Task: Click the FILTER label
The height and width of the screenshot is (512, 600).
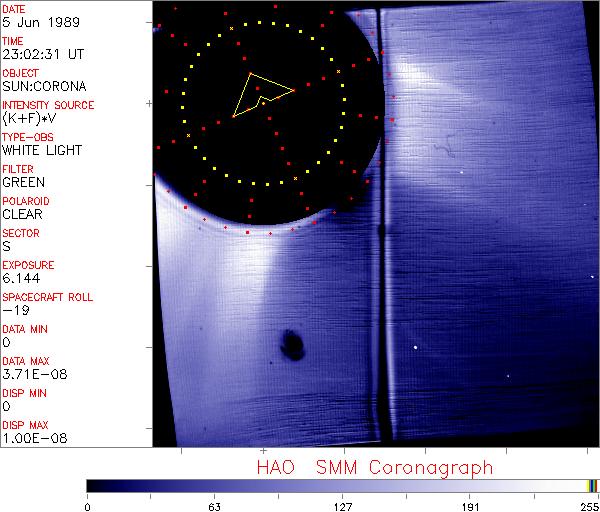Action: tap(18, 169)
